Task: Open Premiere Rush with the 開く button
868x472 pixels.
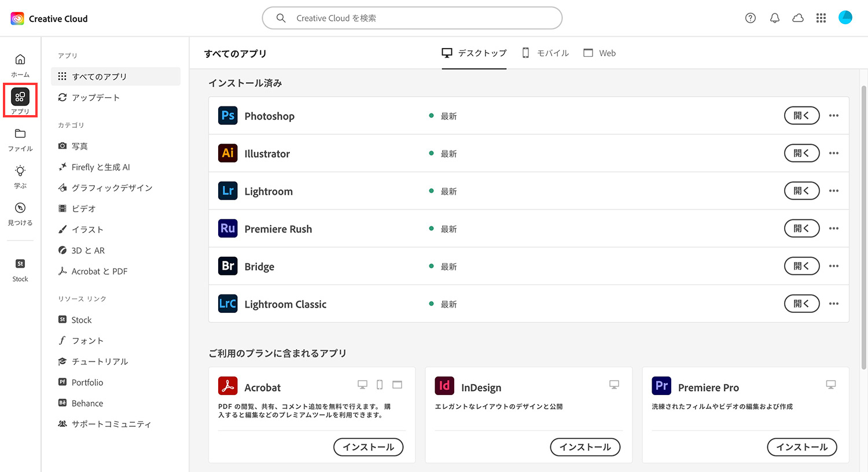Action: click(801, 228)
